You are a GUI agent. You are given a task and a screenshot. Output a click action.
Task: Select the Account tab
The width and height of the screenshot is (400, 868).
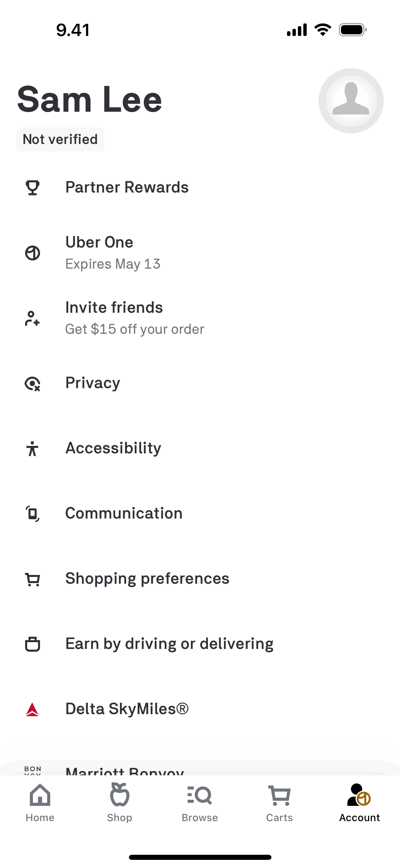click(x=359, y=802)
